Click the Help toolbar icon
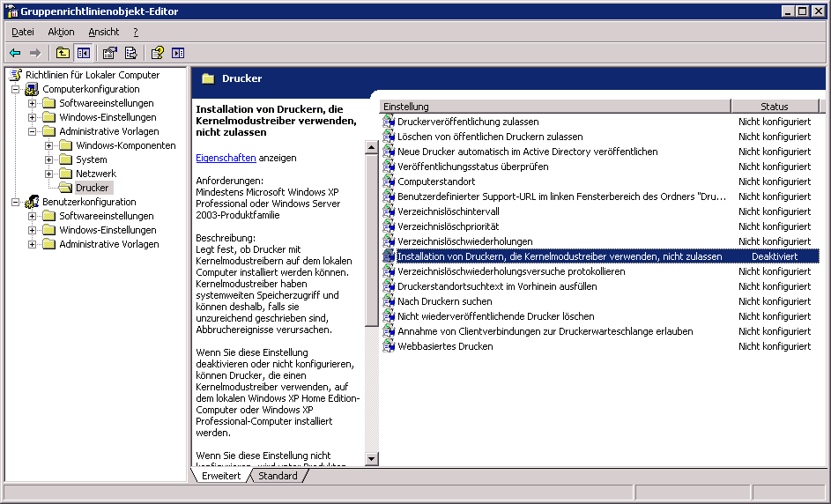831x504 pixels. (158, 53)
